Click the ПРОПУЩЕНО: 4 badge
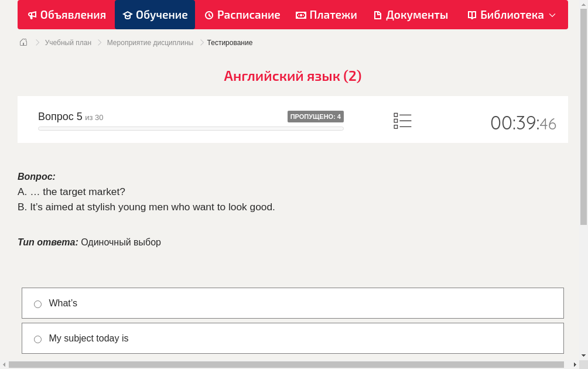This screenshot has width=588, height=369. click(315, 117)
